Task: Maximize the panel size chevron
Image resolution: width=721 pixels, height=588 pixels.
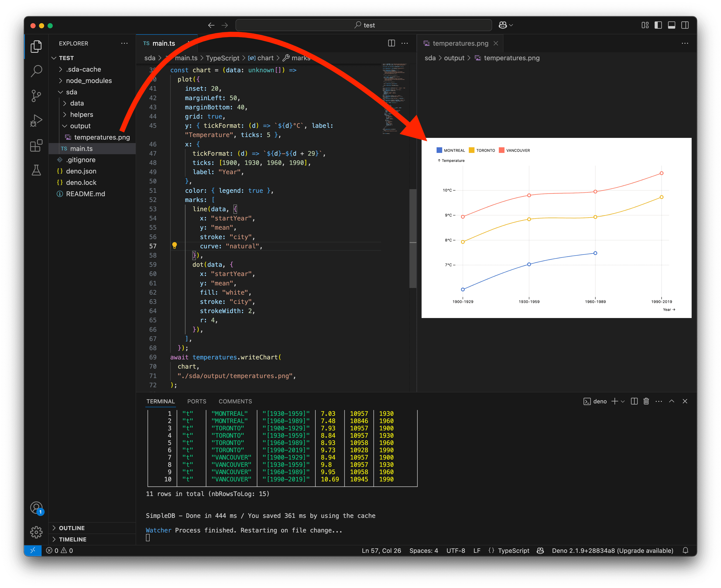Action: point(671,401)
